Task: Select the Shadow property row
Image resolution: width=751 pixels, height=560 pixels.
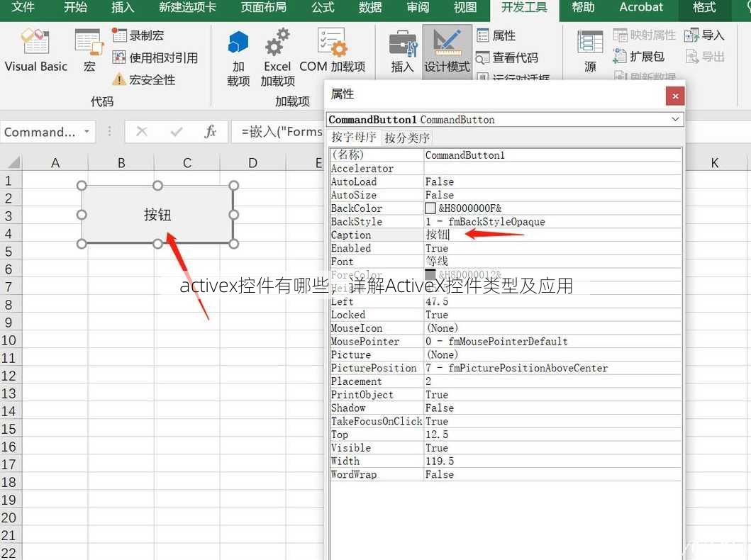Action: pyautogui.click(x=506, y=408)
